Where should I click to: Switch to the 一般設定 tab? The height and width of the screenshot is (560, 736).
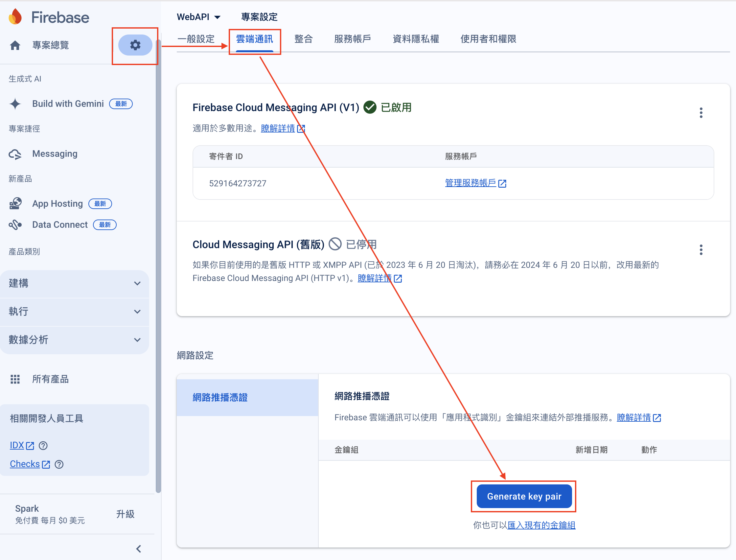pos(196,39)
